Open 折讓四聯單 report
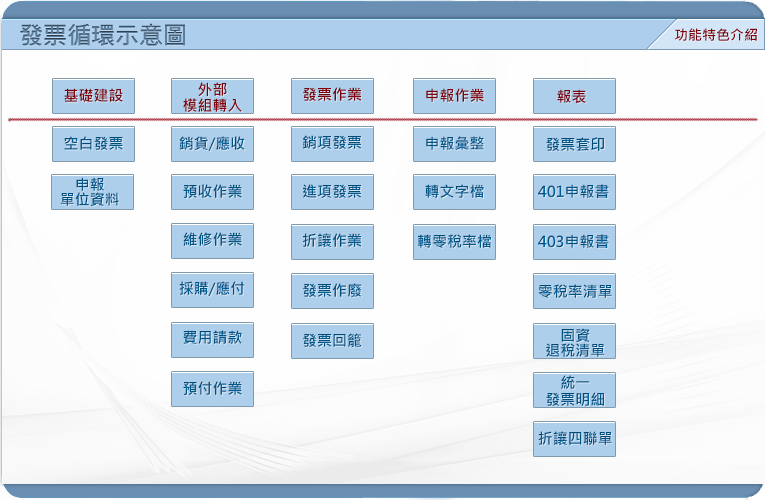This screenshot has height=500, width=769. (574, 439)
